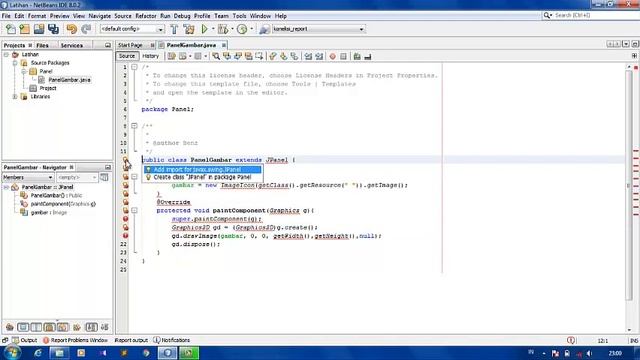Screen dimensions: 640x360
Task: Select paintComponent(Graphics g) in Navigator
Action: [63, 204]
